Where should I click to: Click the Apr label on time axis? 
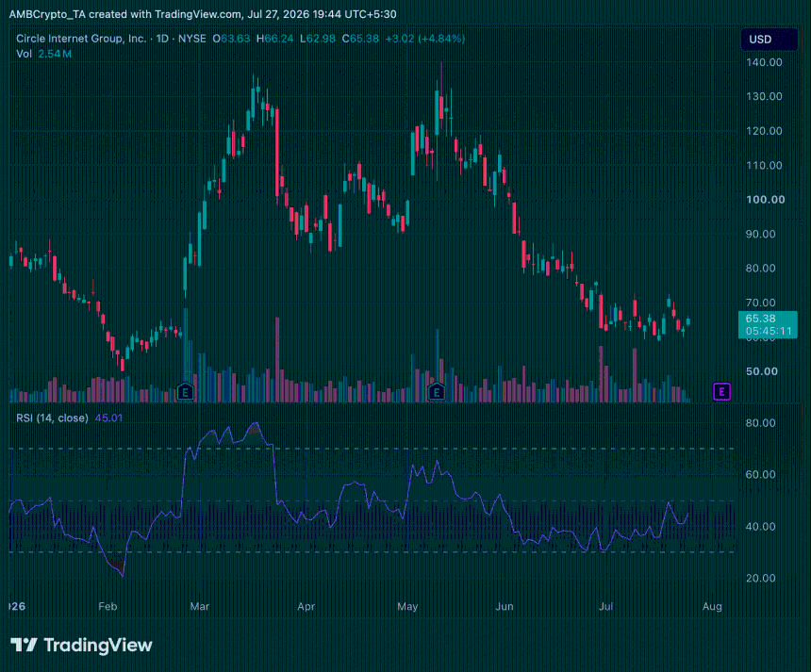pyautogui.click(x=306, y=606)
